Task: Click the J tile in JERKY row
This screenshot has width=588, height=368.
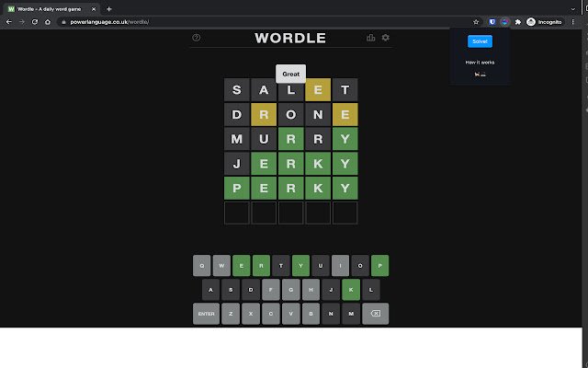Action: coord(237,164)
